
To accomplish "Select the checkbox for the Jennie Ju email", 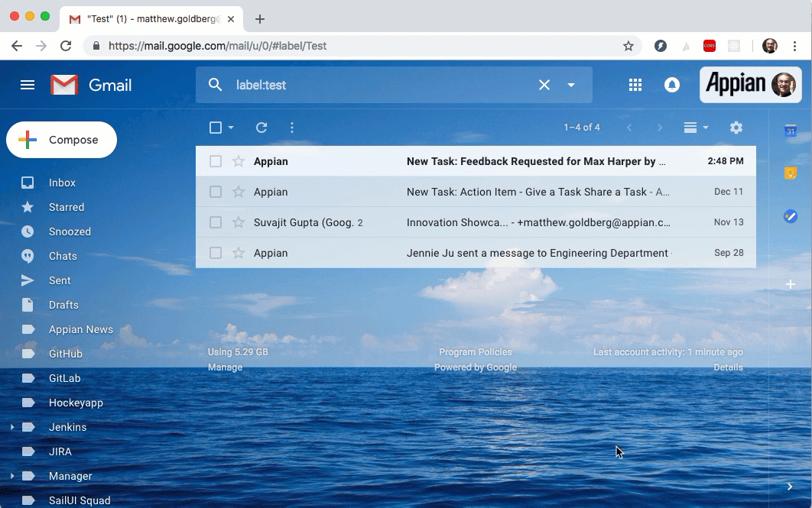I will 215,253.
